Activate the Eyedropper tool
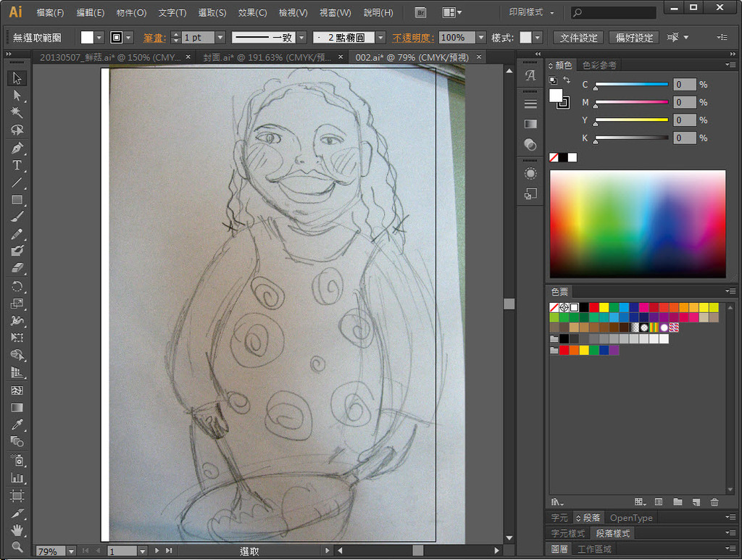The height and width of the screenshot is (560, 742). click(17, 425)
